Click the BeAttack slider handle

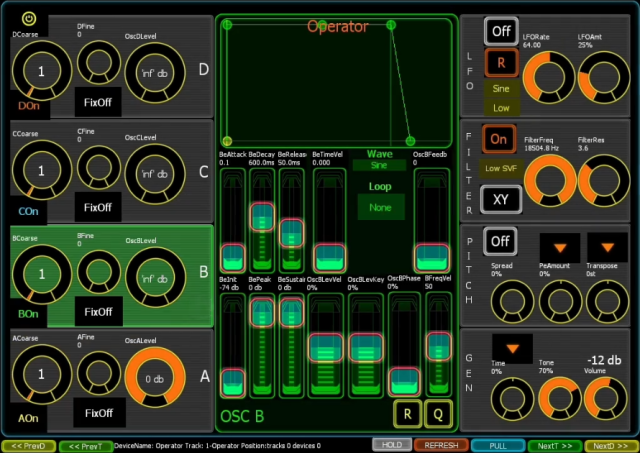pyautogui.click(x=233, y=258)
